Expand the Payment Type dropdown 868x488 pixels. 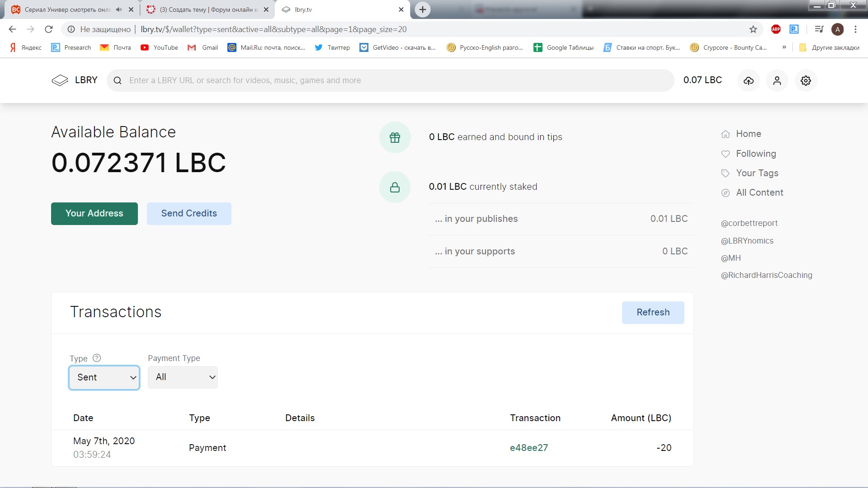(183, 377)
